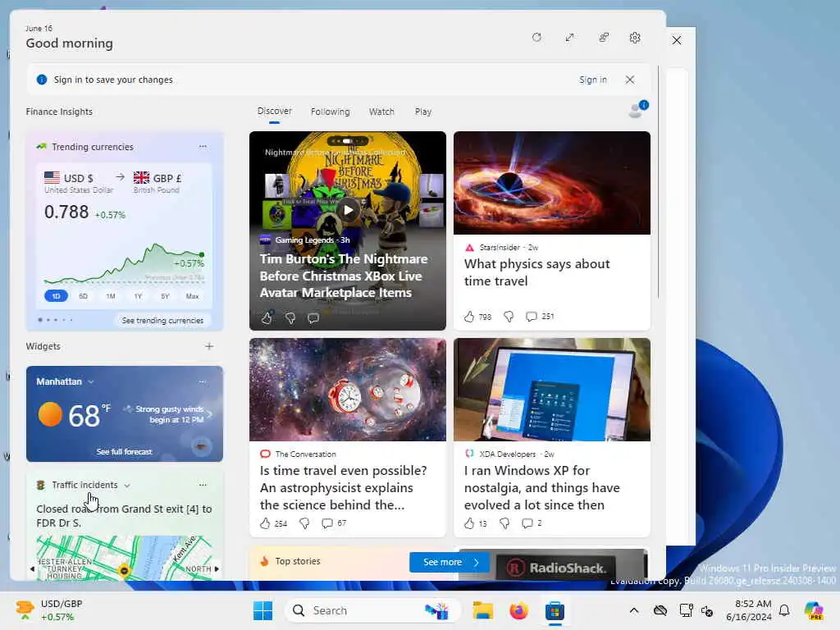Open comments on physics time travel article

pyautogui.click(x=531, y=317)
